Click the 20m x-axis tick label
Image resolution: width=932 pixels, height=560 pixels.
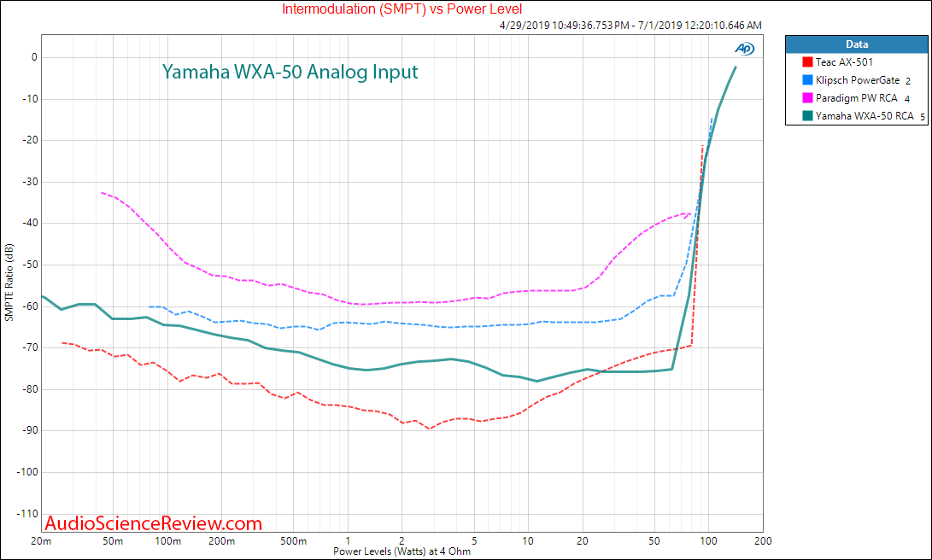click(x=40, y=541)
